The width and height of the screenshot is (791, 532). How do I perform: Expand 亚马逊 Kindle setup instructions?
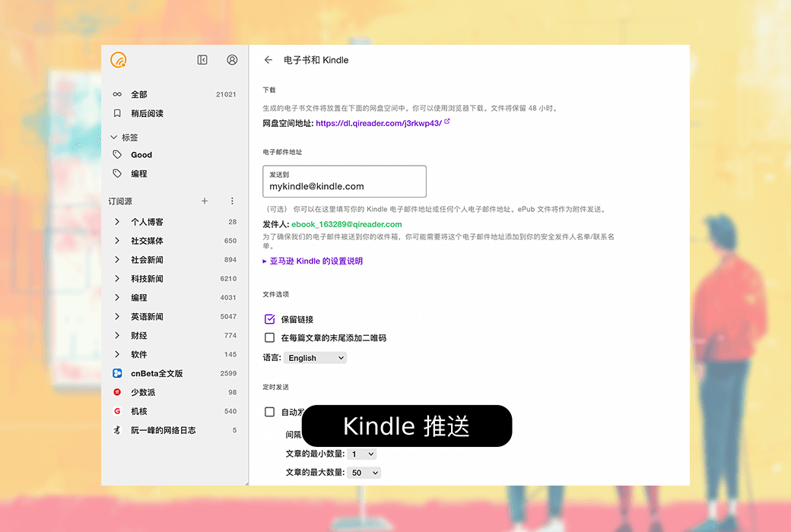point(313,261)
